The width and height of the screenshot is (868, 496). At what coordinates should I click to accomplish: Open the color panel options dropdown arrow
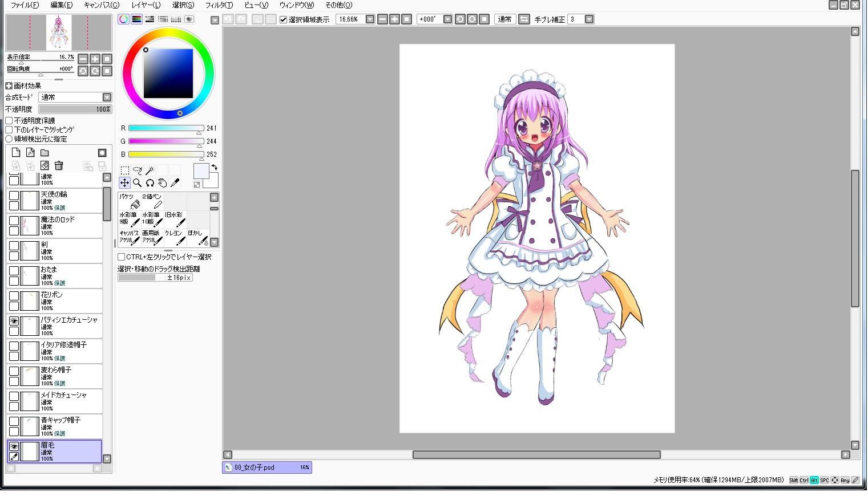point(215,21)
